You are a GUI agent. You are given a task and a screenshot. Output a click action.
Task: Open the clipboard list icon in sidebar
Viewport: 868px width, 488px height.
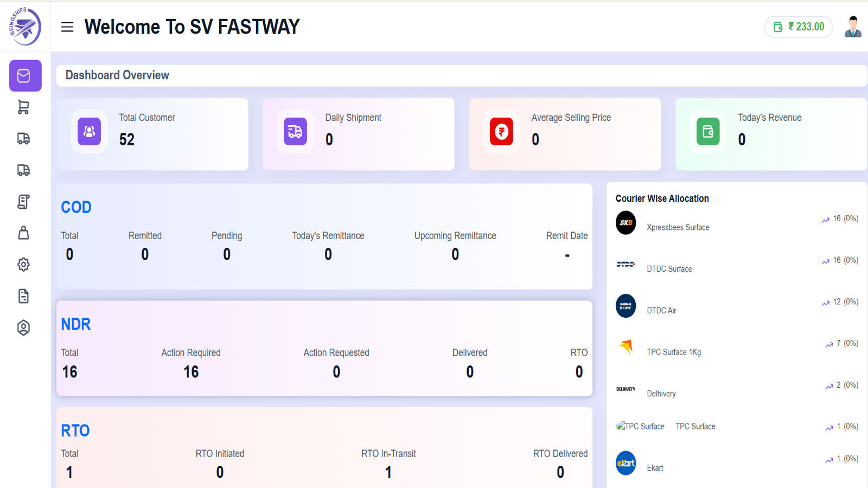click(23, 202)
